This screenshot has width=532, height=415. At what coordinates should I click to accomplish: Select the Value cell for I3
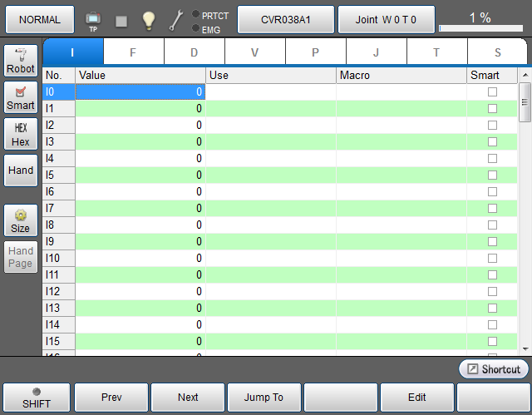(140, 141)
